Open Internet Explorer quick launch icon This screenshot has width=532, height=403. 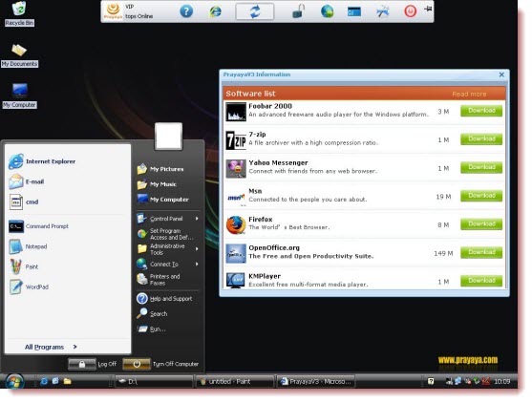pyautogui.click(x=44, y=381)
